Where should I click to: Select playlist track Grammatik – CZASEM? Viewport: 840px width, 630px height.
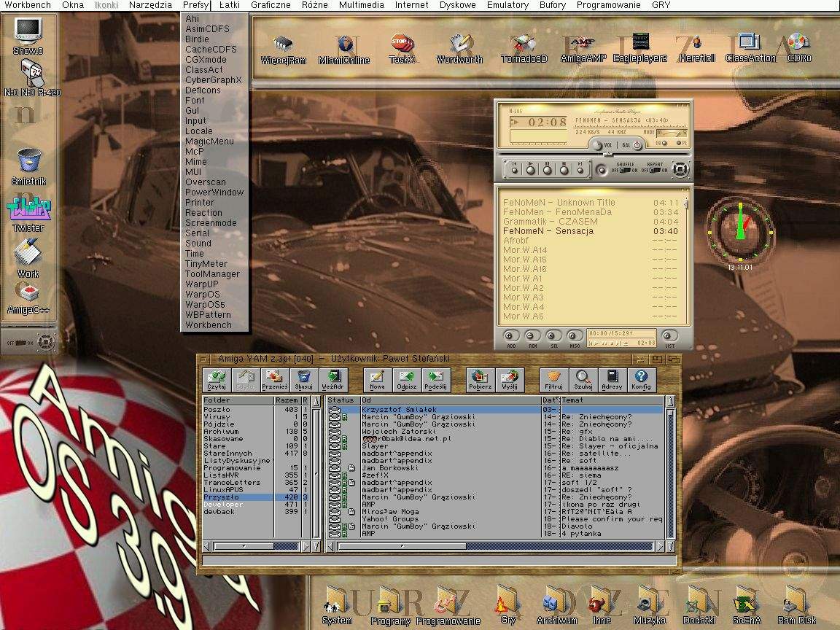click(x=591, y=221)
